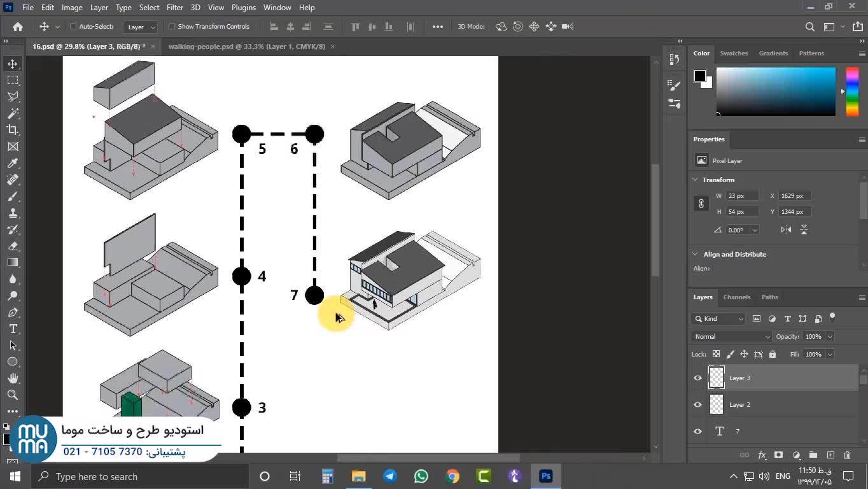The height and width of the screenshot is (489, 868).
Task: Enable Show Transform Controls checkbox
Action: pyautogui.click(x=172, y=27)
